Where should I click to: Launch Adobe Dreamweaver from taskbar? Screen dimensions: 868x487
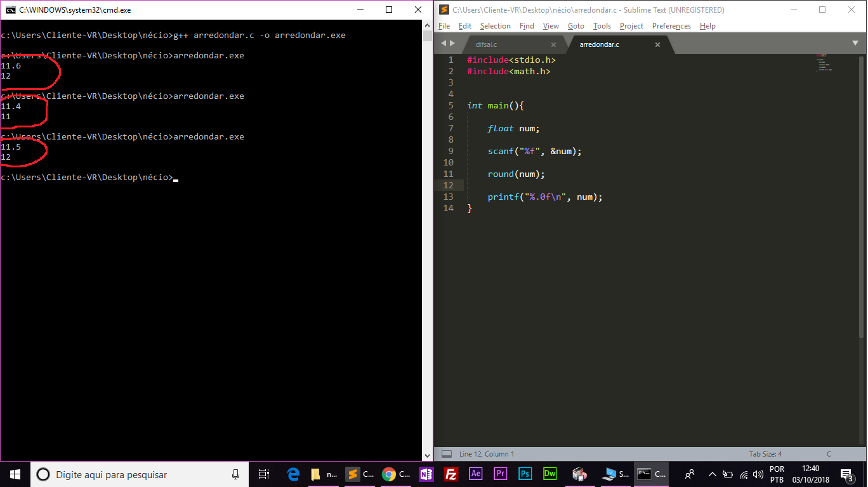coord(549,474)
